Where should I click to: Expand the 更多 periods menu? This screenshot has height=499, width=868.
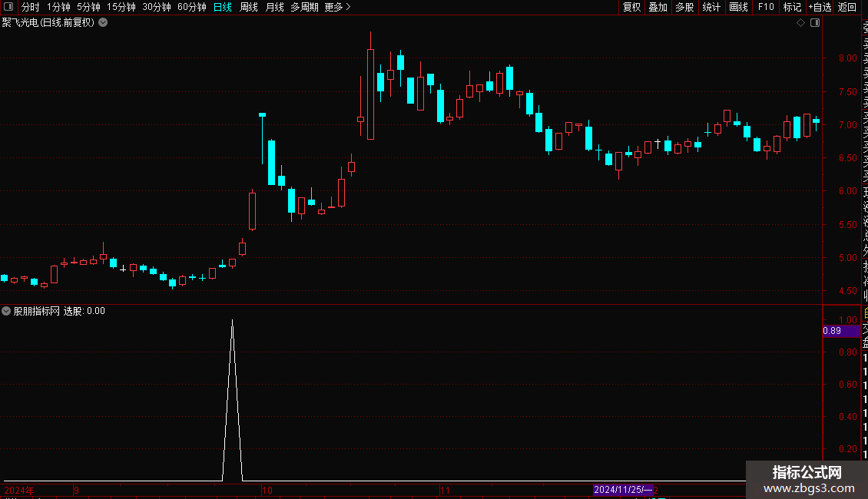[x=337, y=7]
